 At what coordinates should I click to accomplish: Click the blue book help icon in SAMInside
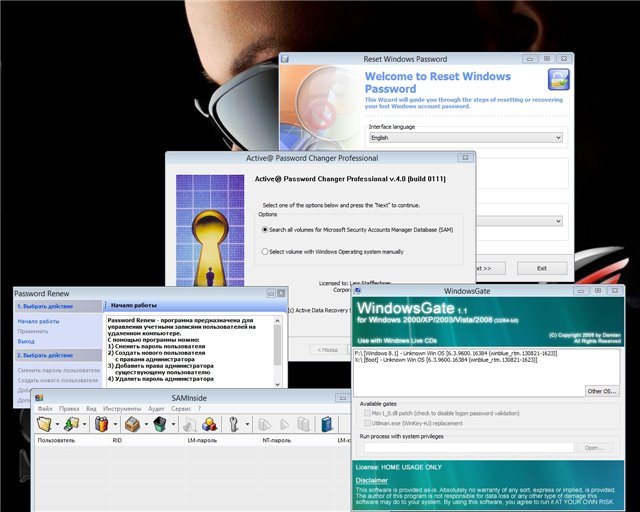coord(327,424)
